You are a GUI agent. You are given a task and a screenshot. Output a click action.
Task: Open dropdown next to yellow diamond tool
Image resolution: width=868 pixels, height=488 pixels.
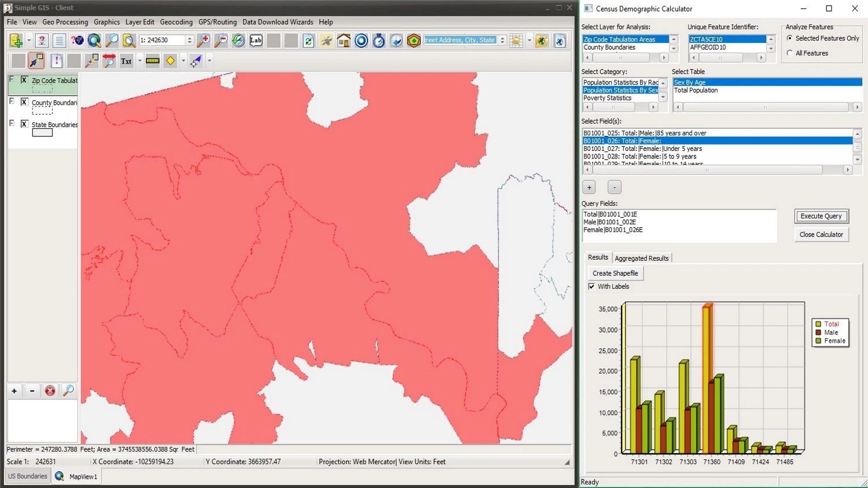(183, 61)
